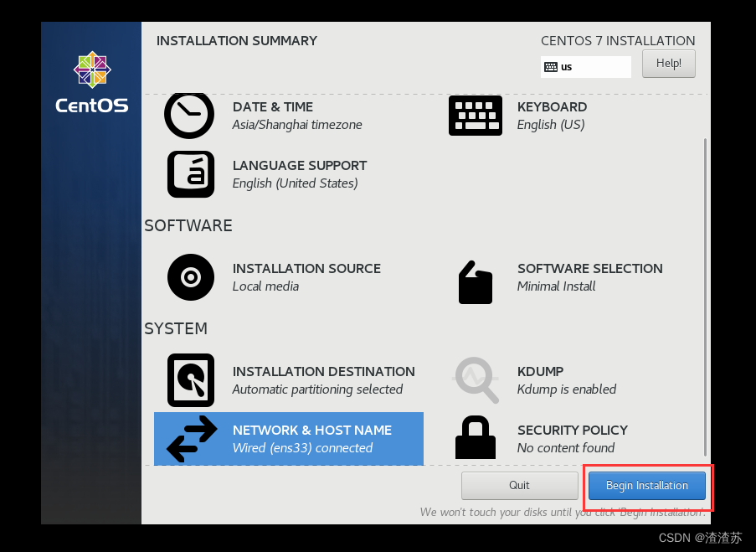Click INSTALLATION SUMMARY title
The width and height of the screenshot is (756, 552).
point(237,41)
